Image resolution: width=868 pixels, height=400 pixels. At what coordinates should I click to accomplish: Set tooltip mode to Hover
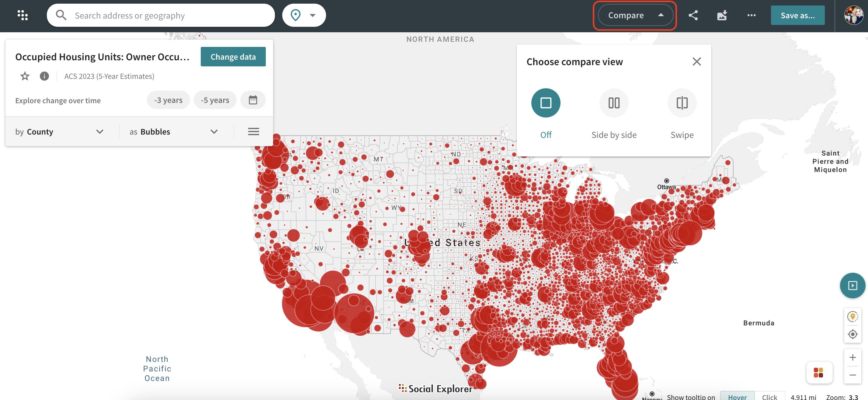737,397
